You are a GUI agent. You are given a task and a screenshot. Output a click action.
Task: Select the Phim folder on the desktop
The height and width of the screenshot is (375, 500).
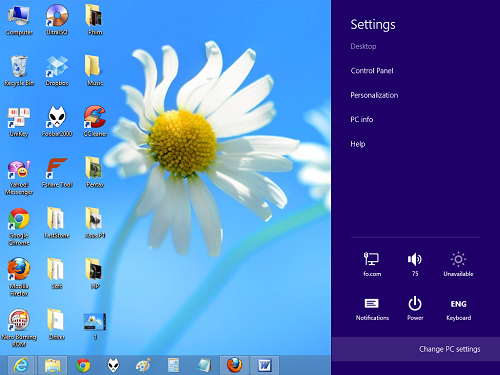click(x=95, y=20)
